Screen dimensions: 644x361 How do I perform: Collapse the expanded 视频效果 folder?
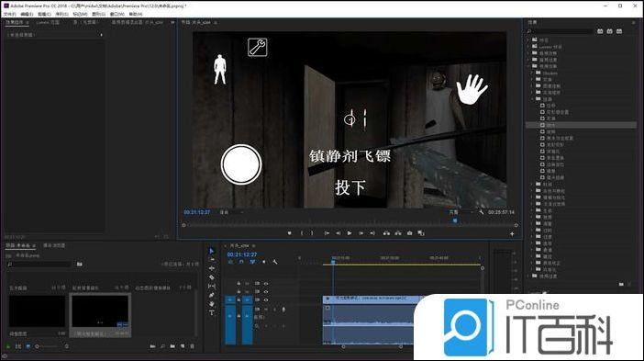click(528, 66)
